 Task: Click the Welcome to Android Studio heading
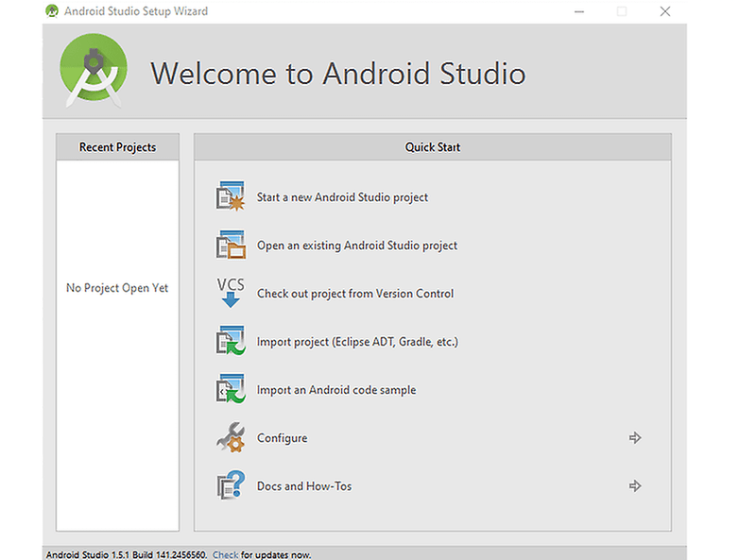[x=338, y=74]
